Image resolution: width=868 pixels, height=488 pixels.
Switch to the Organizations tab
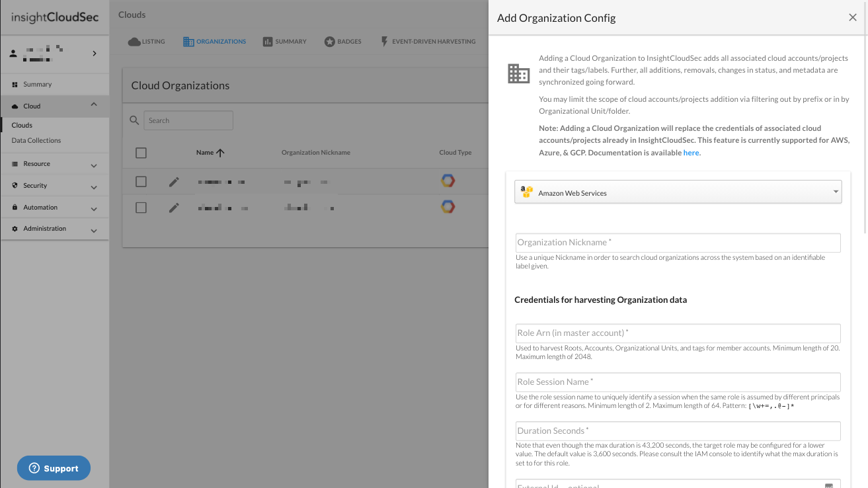pos(214,42)
